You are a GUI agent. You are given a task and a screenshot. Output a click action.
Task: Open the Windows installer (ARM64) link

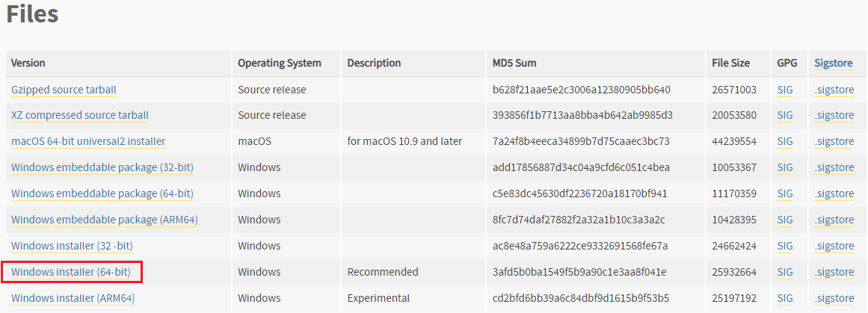(x=73, y=298)
